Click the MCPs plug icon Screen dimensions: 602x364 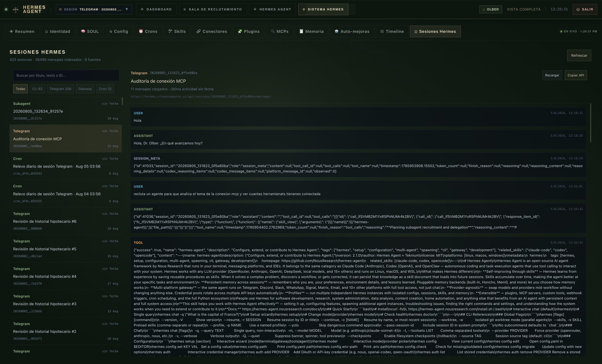pos(273,31)
